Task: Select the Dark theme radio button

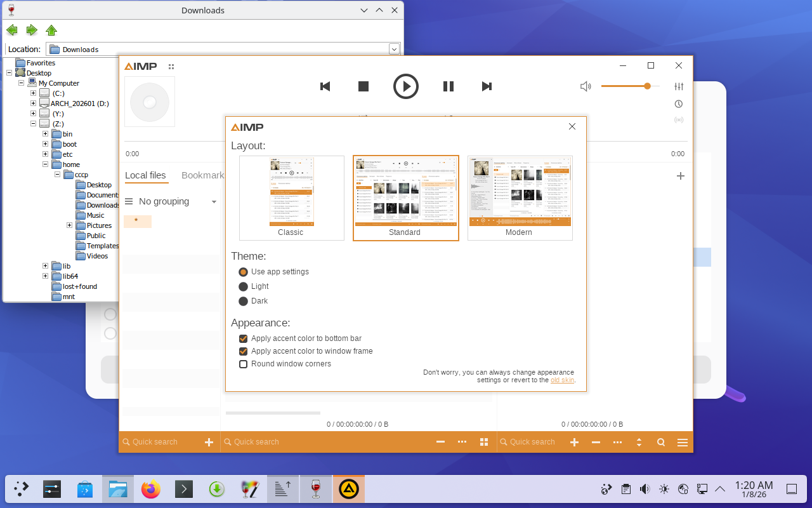Action: [x=243, y=301]
